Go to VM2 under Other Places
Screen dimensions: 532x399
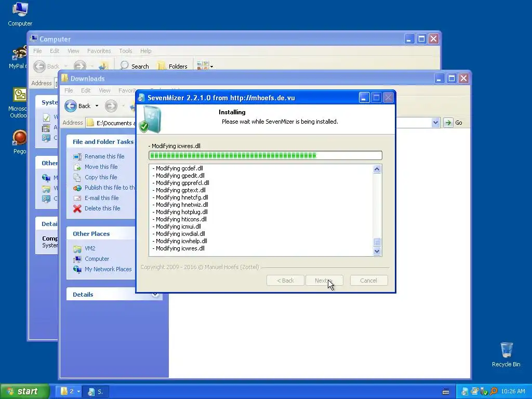(x=90, y=248)
